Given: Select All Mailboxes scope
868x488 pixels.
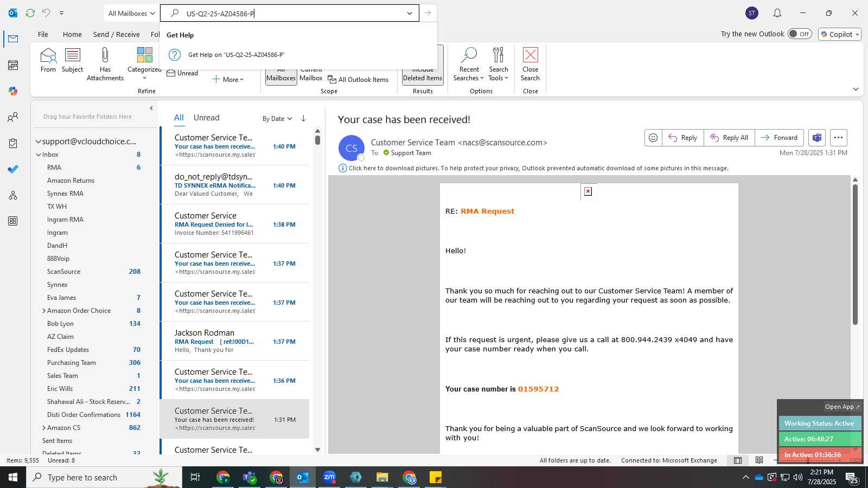Looking at the screenshot, I should [x=281, y=76].
